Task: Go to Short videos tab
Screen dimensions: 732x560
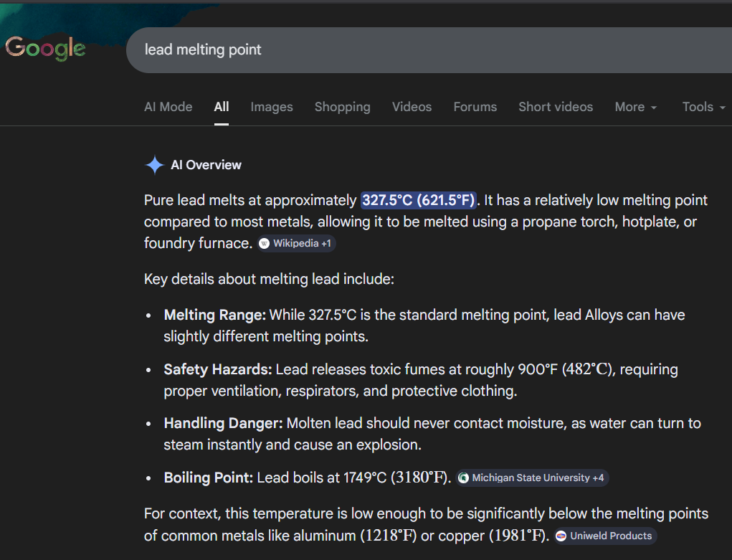Action: [556, 107]
